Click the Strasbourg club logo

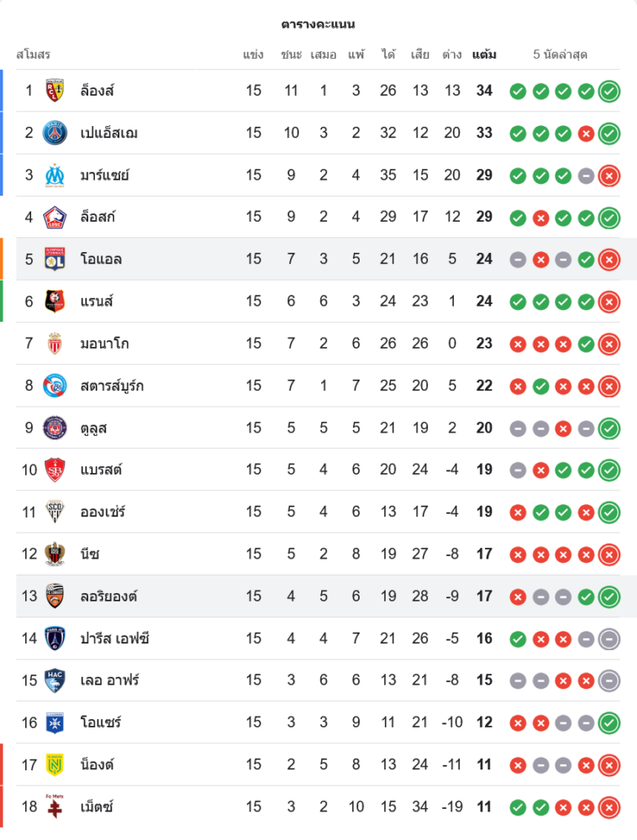point(55,386)
